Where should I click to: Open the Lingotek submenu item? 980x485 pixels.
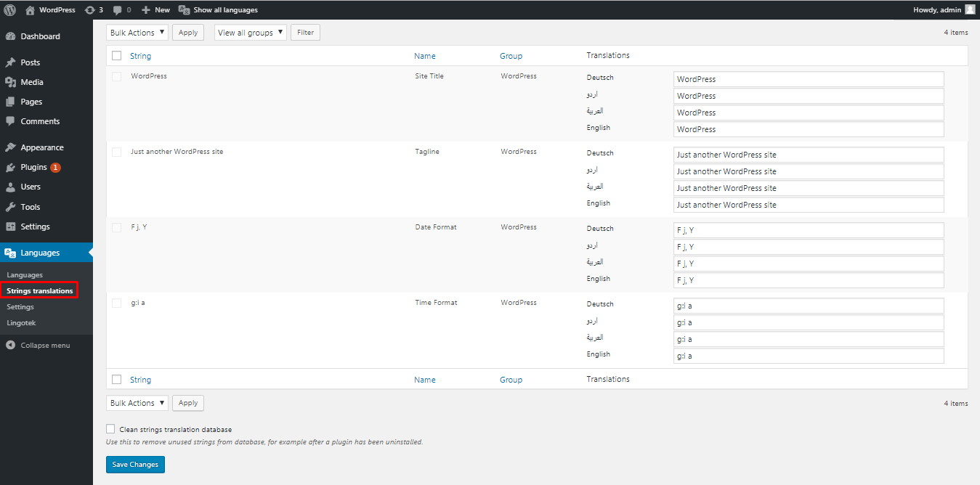tap(21, 323)
